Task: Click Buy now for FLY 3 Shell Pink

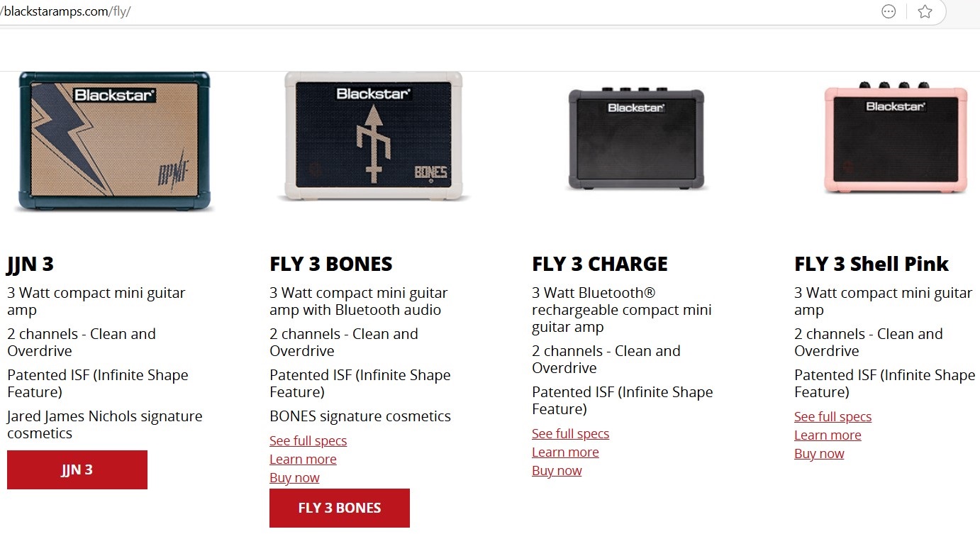Action: [x=819, y=454]
